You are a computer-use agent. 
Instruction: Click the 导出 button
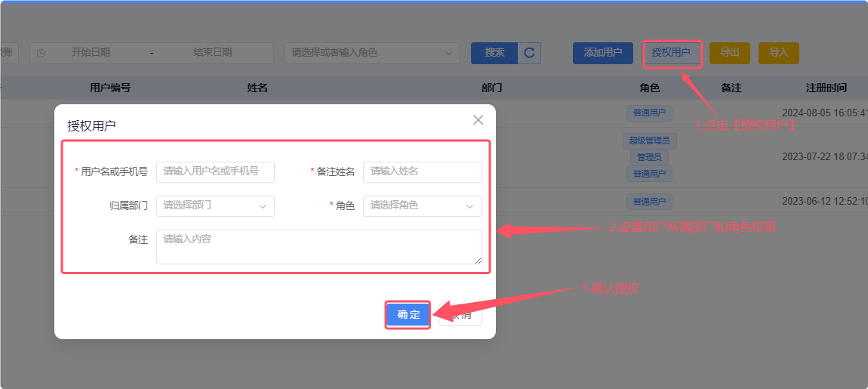[730, 53]
